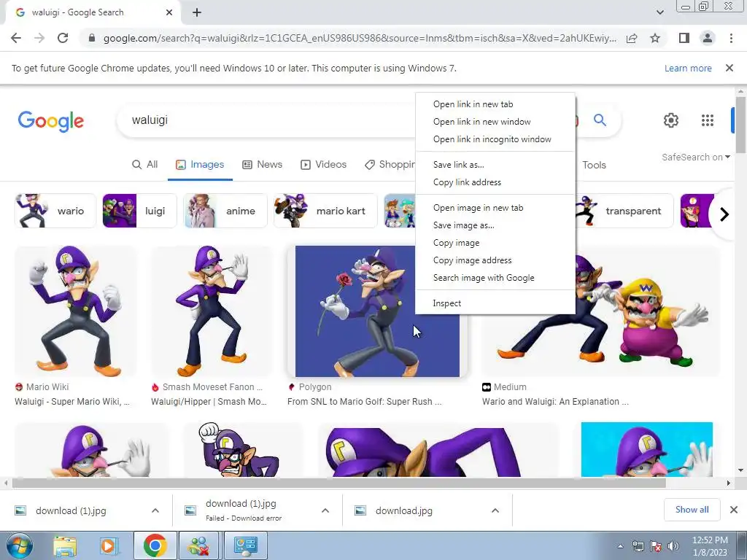The image size is (747, 560).
Task: Open the tab search chevron in the title bar
Action: pos(659,12)
